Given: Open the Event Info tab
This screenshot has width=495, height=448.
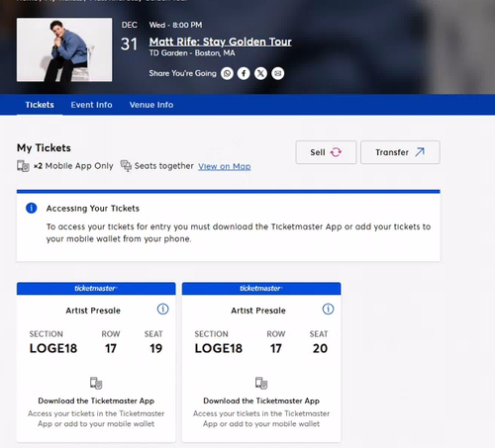Looking at the screenshot, I should point(91,105).
